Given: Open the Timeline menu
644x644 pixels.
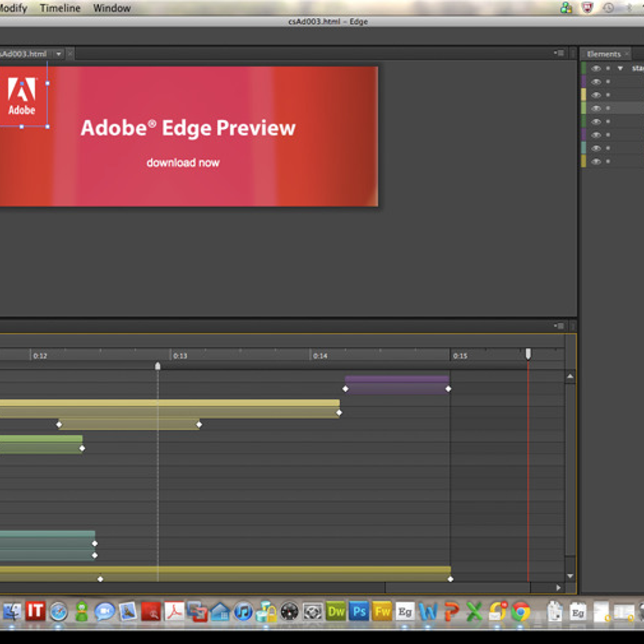Looking at the screenshot, I should tap(60, 8).
